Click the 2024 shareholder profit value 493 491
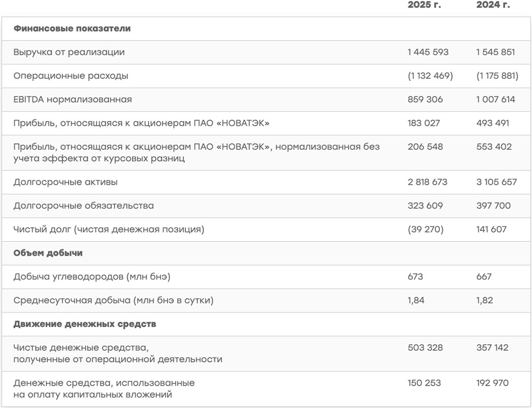This screenshot has width=532, height=408. [493, 123]
